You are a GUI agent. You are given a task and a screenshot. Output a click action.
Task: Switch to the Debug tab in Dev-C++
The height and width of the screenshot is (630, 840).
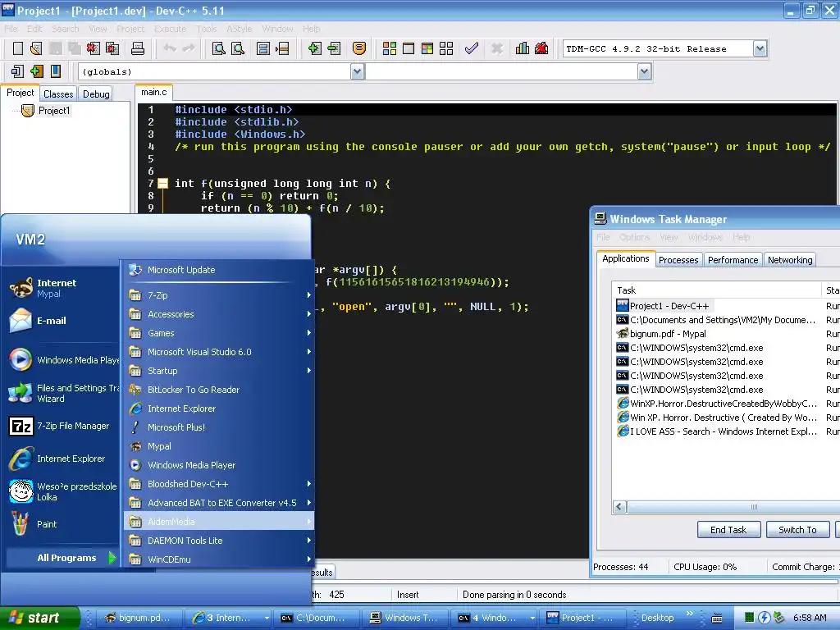[97, 94]
